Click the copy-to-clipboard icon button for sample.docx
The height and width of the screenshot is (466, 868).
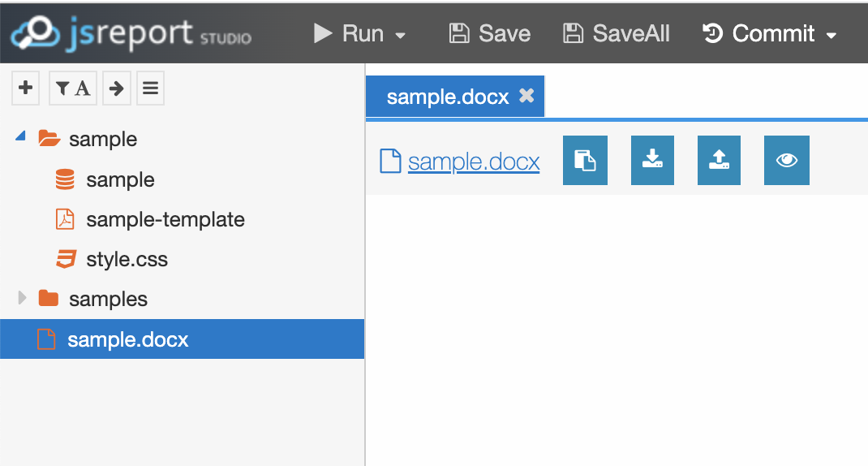click(585, 161)
